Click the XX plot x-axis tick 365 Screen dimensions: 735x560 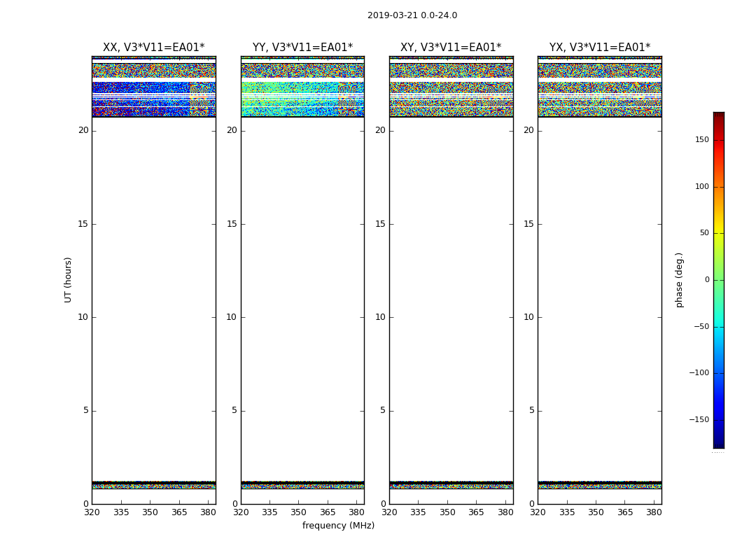[179, 512]
